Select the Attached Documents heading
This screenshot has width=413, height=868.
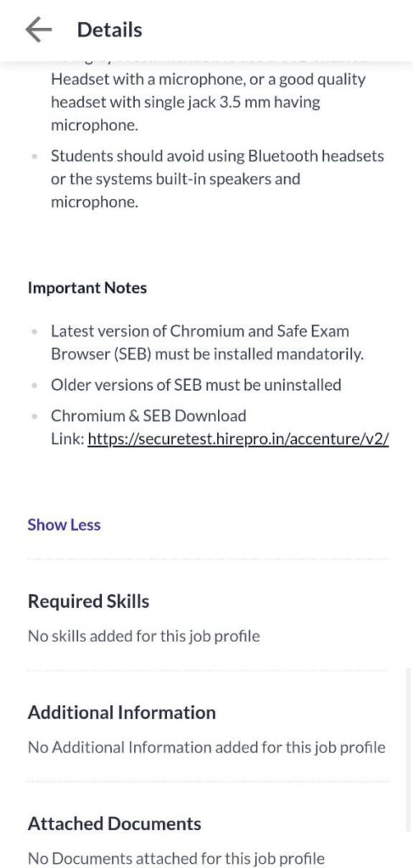[x=114, y=823]
